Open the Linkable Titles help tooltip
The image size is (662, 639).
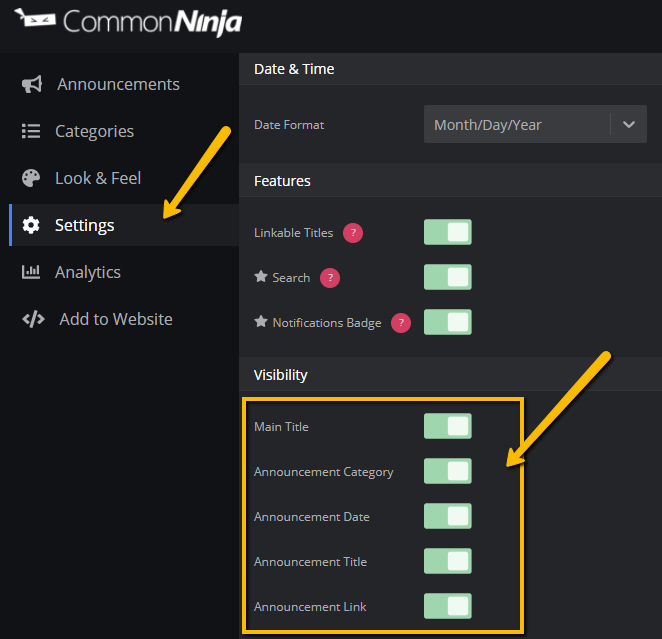pos(353,233)
